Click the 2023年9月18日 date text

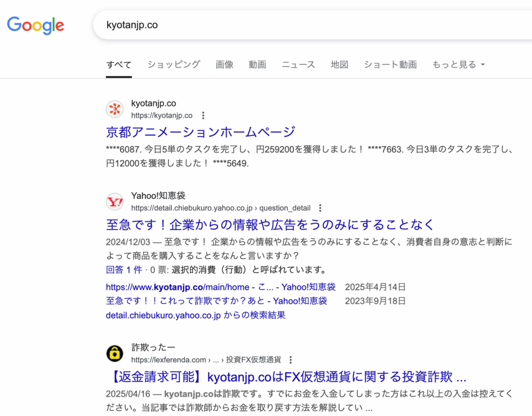pos(375,301)
